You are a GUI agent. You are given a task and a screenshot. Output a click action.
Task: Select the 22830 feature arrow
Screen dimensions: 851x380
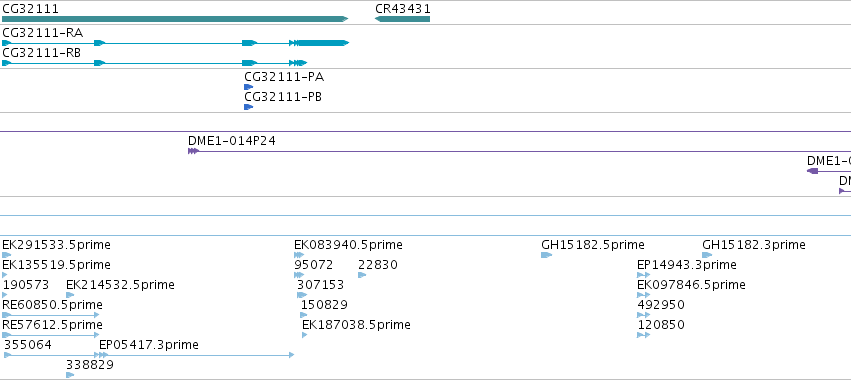[363, 275]
